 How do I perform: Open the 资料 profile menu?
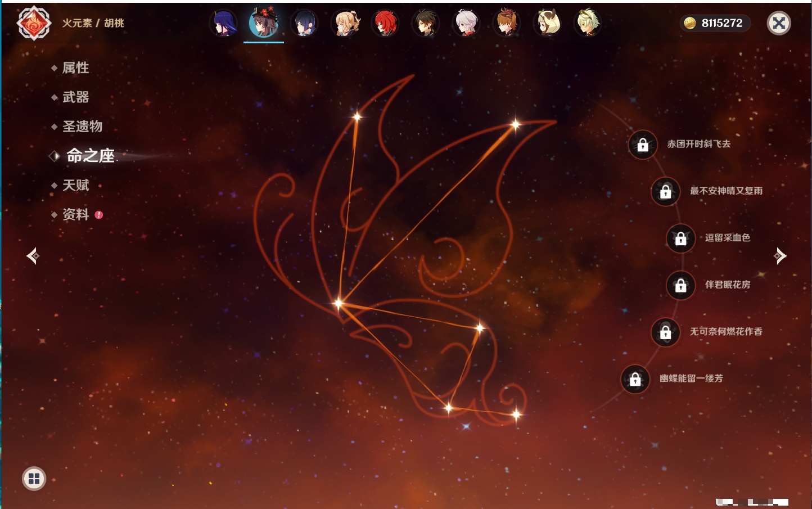pyautogui.click(x=75, y=214)
